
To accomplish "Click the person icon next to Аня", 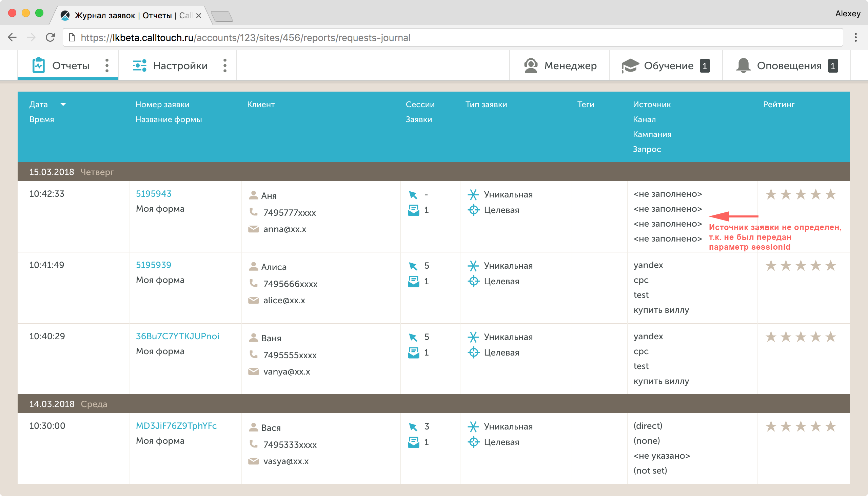I will pos(253,195).
